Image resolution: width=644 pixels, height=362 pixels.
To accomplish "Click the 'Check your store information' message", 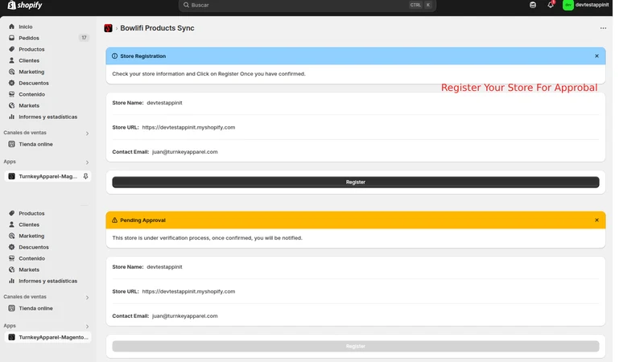I will pos(208,74).
